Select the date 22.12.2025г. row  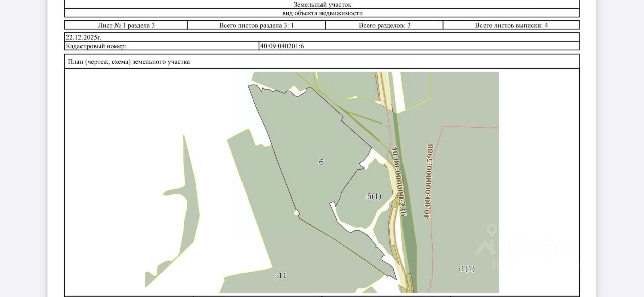322,37
